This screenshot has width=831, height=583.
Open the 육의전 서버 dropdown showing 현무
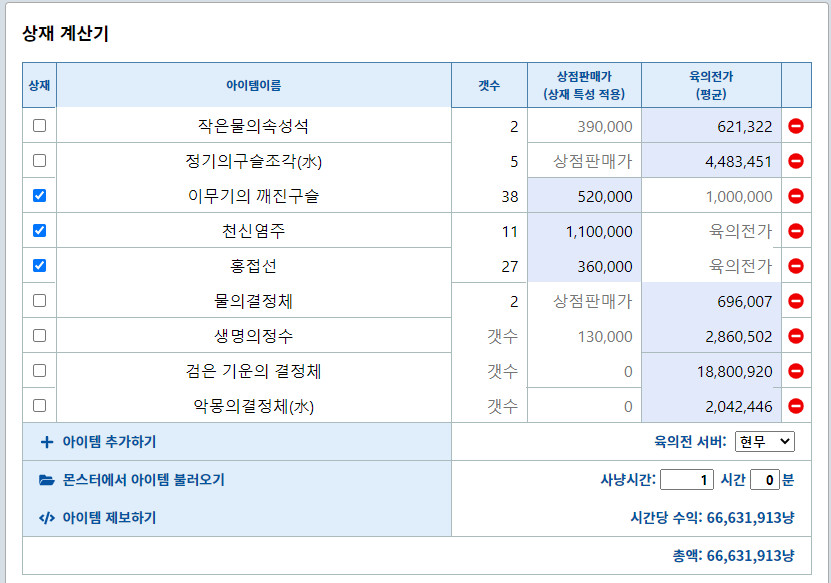pos(767,439)
